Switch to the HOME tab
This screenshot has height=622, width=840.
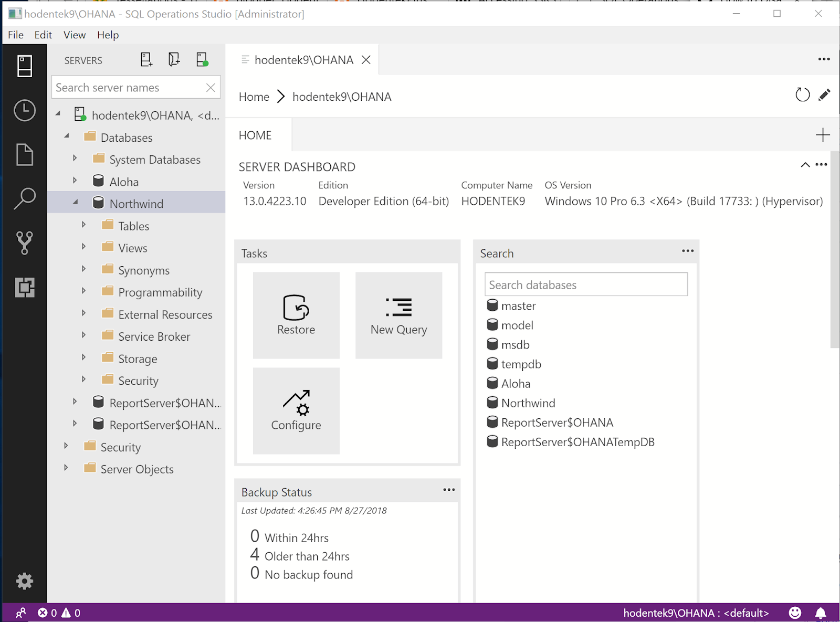[x=255, y=135]
